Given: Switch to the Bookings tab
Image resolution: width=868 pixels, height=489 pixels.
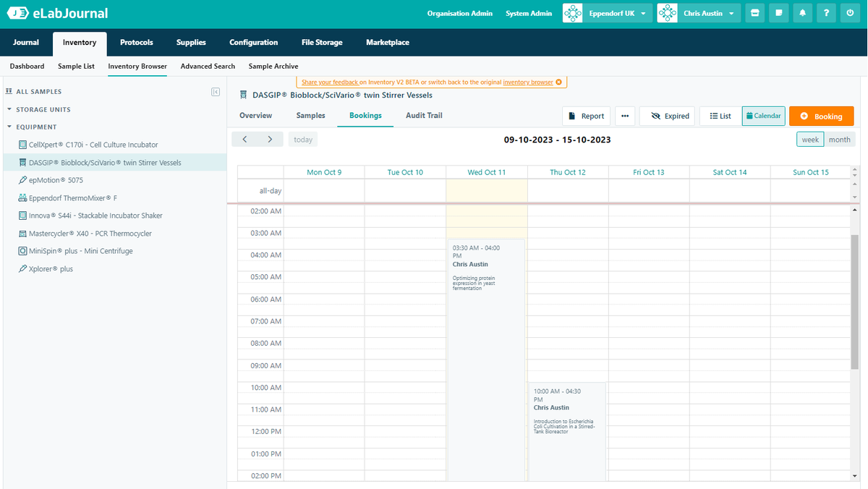Looking at the screenshot, I should (365, 116).
